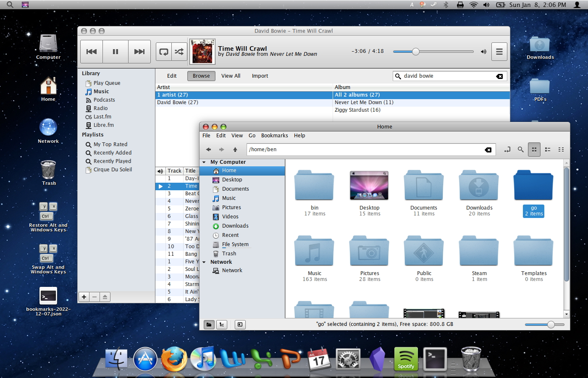Open Podcasts in Library
588x378 pixels.
(x=104, y=100)
